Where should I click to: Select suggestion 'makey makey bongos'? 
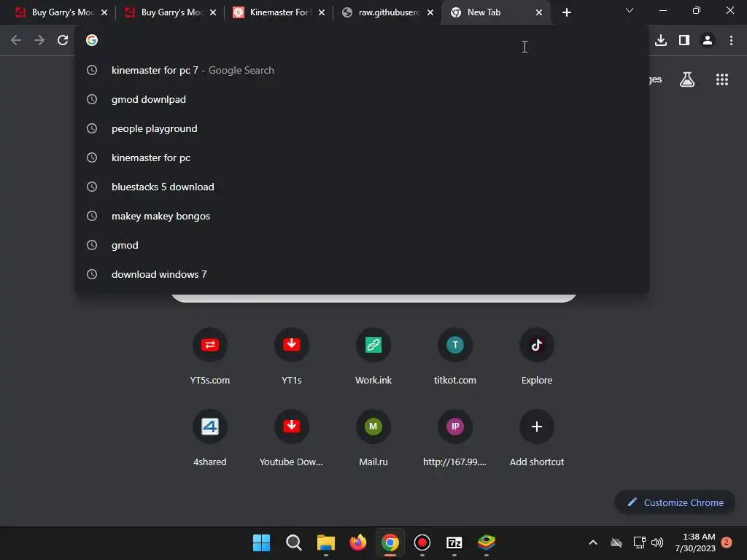click(x=362, y=216)
